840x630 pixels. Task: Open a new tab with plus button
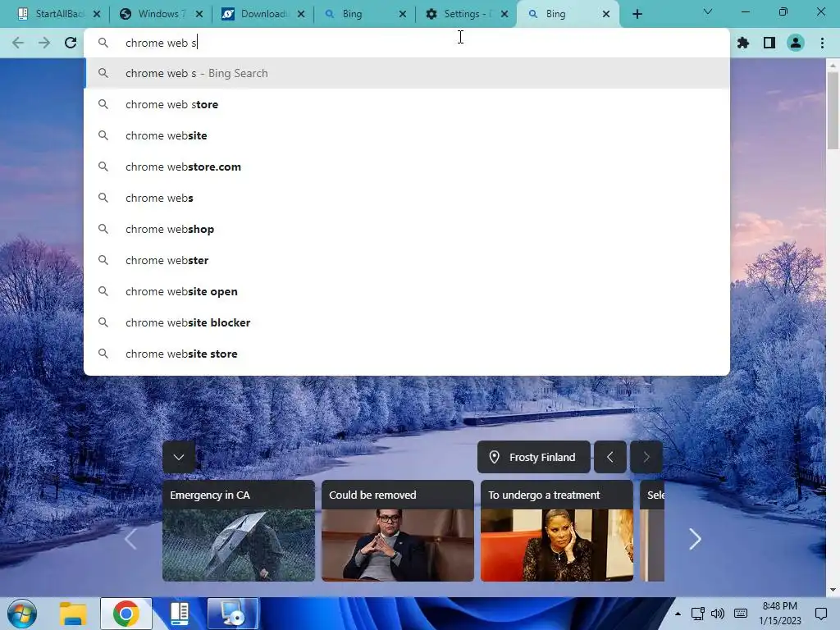637,14
